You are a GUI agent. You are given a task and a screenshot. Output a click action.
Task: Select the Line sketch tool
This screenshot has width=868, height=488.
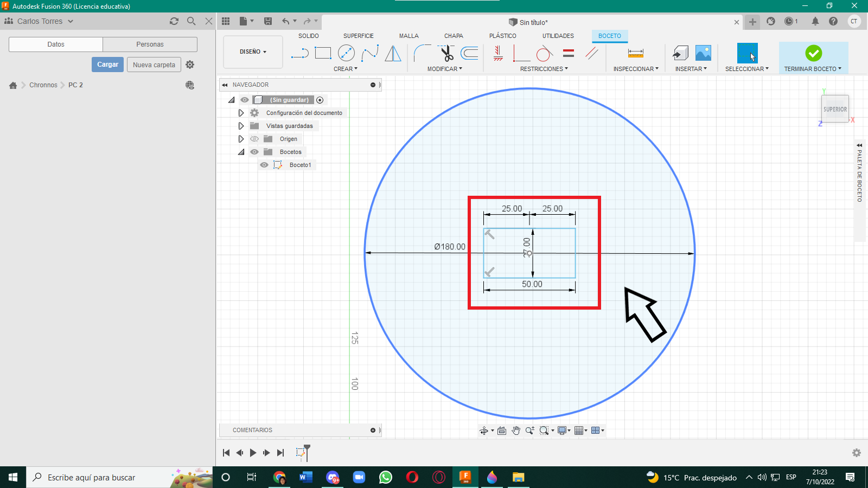point(299,53)
